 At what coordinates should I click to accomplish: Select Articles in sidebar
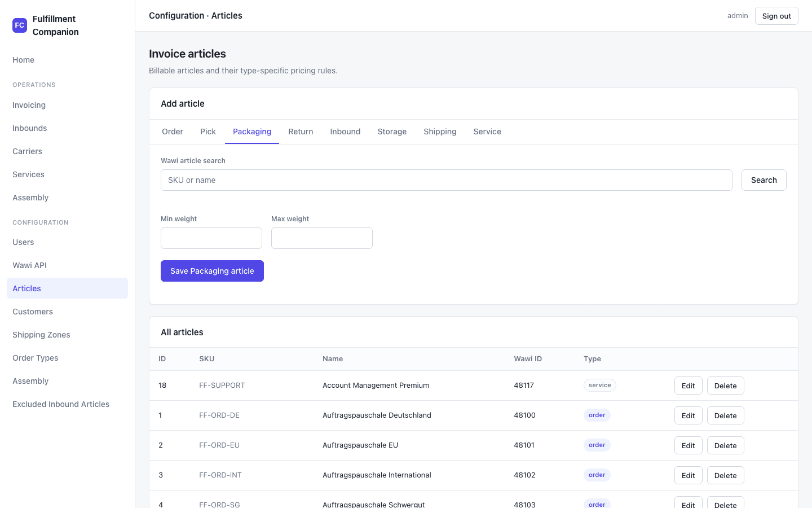point(67,288)
